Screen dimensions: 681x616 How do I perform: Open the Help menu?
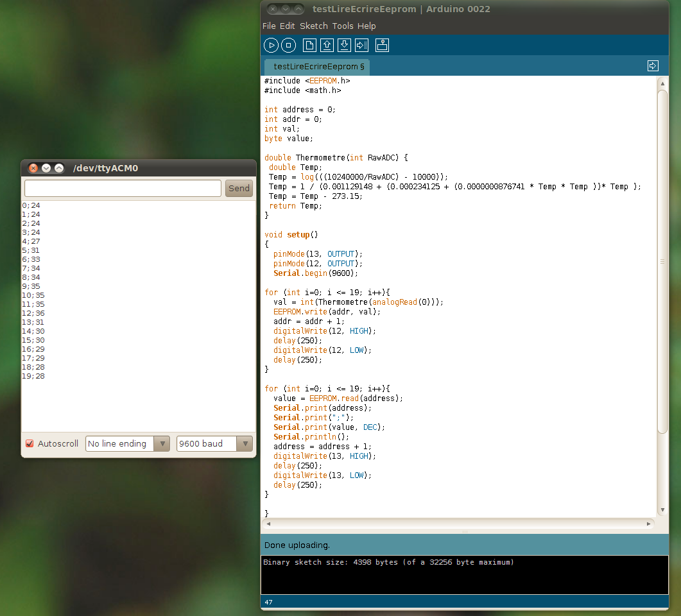(x=366, y=26)
